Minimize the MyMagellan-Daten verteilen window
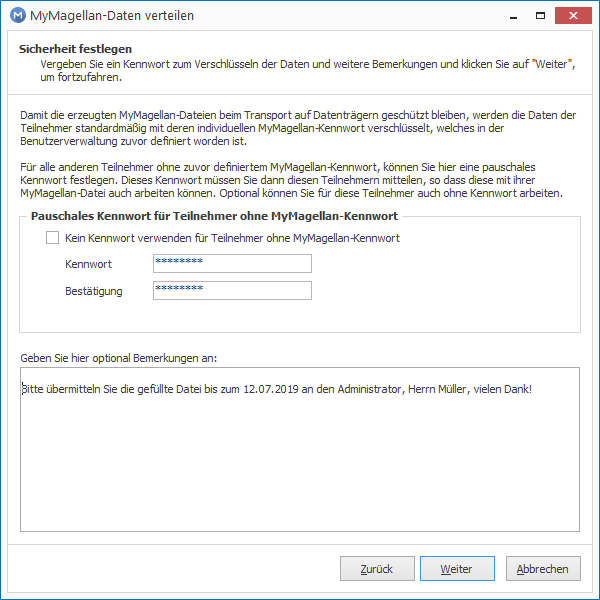600x600 pixels. click(x=514, y=16)
